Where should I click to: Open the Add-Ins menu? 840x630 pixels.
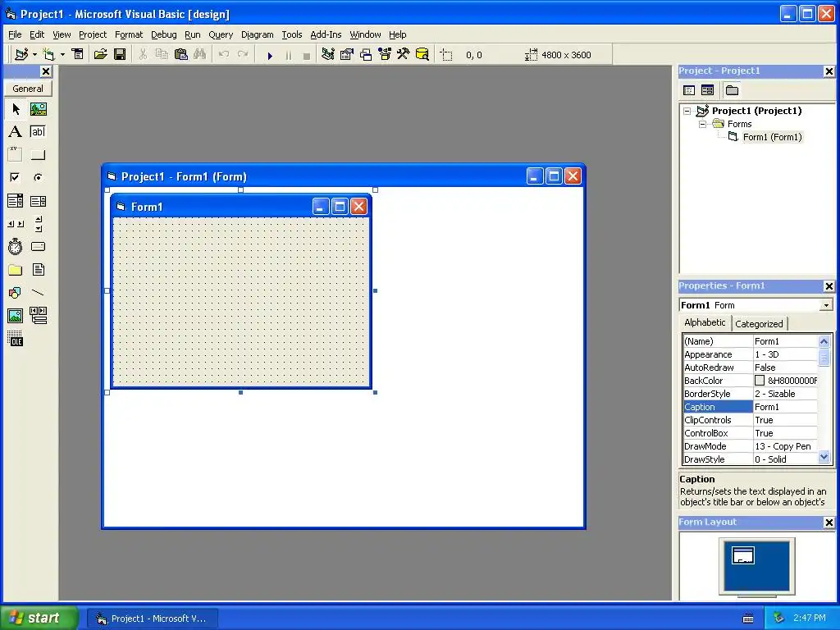(x=326, y=34)
